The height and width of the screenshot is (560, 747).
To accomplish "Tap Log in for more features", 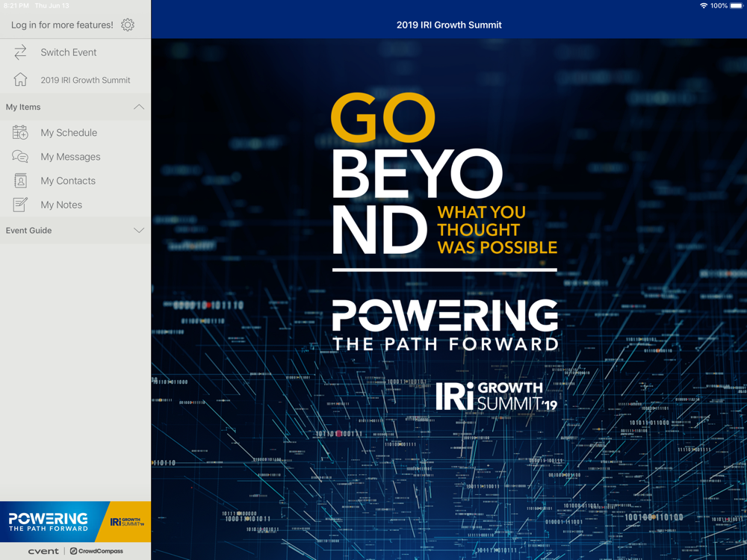I will [63, 25].
